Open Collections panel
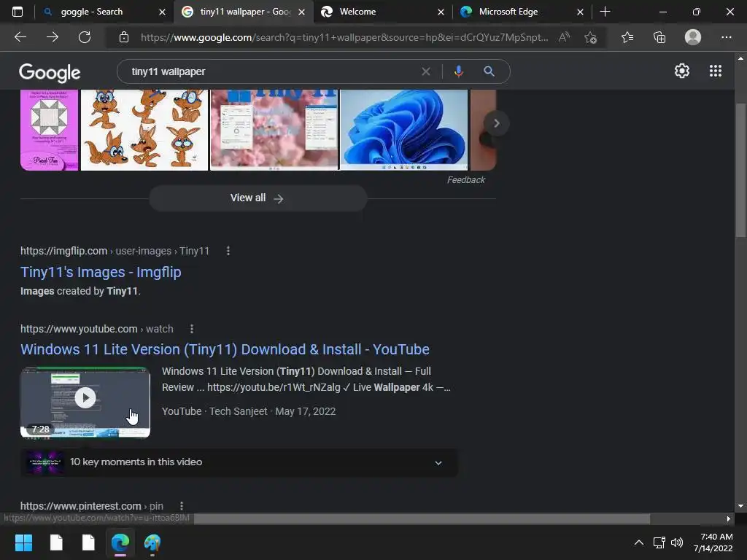 click(659, 37)
